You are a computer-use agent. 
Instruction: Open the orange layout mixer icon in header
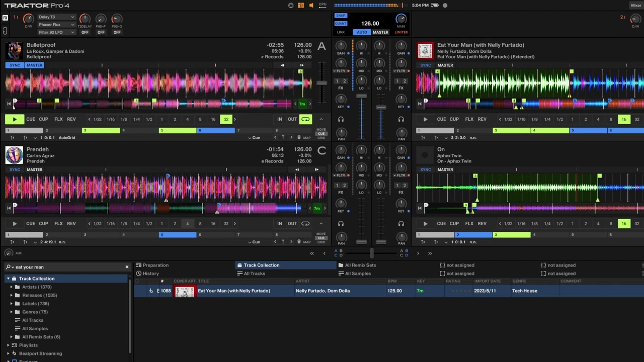[301, 6]
